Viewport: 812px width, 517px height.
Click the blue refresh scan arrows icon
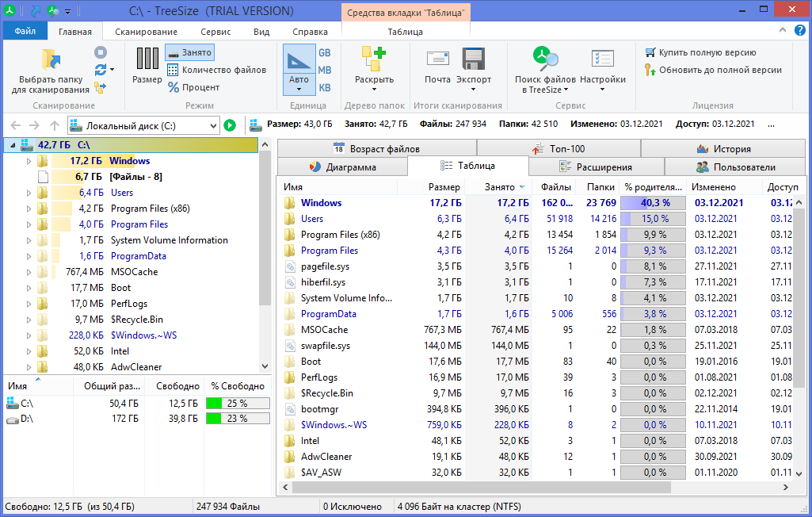100,70
